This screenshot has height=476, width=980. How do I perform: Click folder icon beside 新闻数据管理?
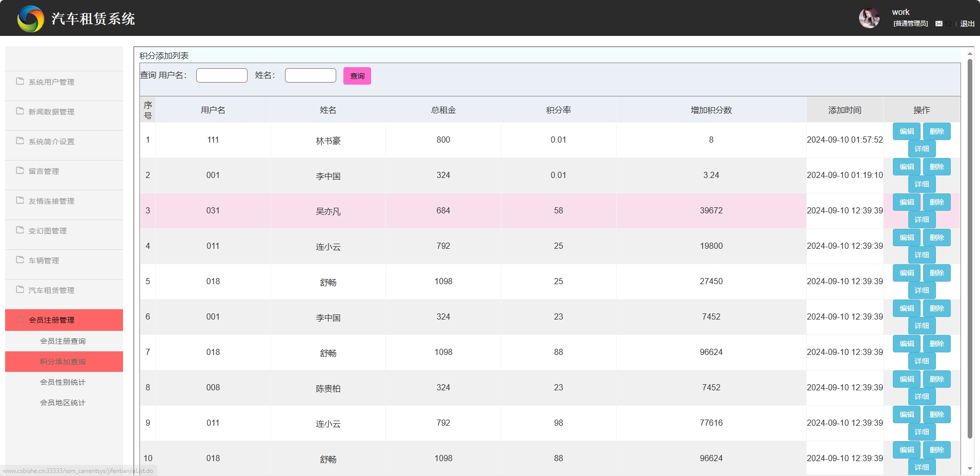[20, 111]
